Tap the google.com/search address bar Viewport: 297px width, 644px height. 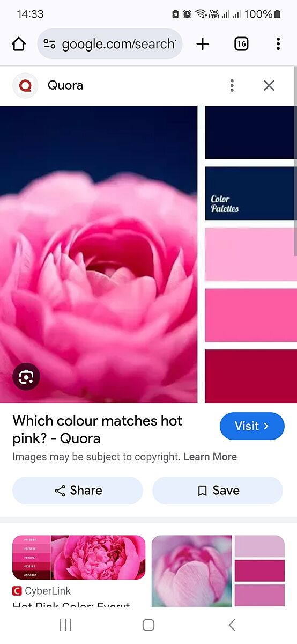tap(110, 44)
